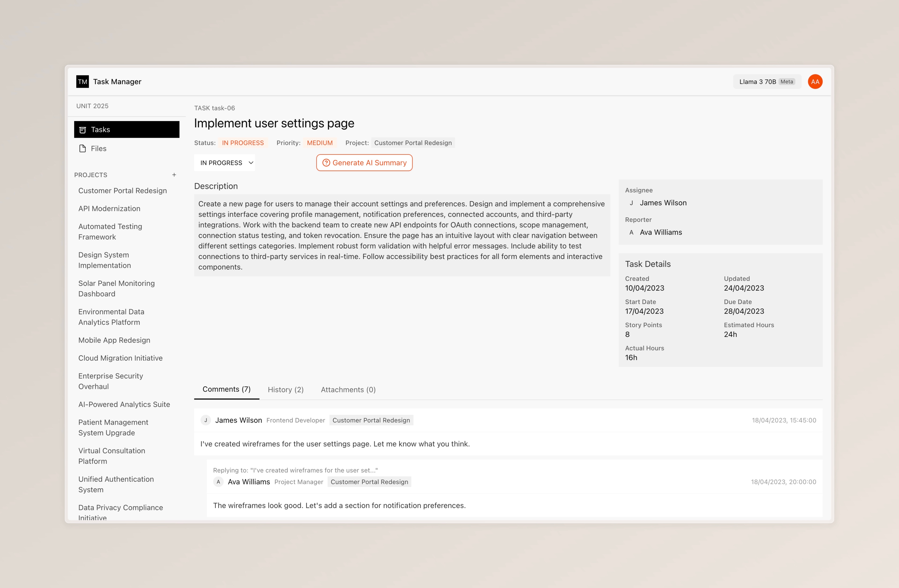The width and height of the screenshot is (899, 588).
Task: Open Cloud Migration Initiative project
Action: click(x=120, y=358)
